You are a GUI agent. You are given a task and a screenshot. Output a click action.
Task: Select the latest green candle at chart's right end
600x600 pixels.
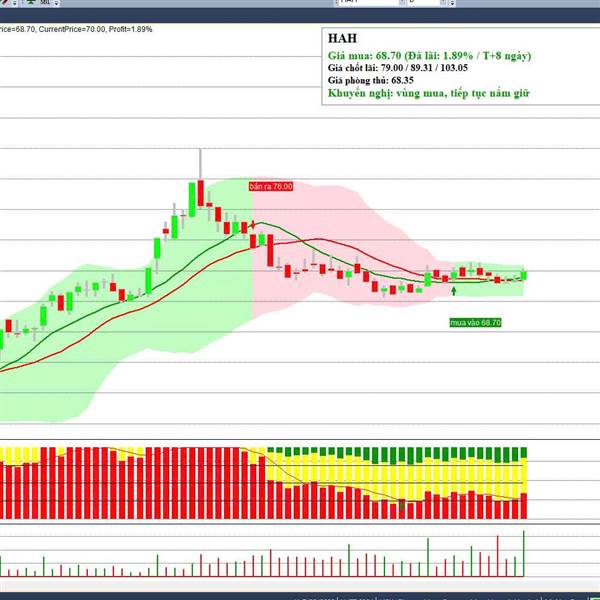(524, 275)
